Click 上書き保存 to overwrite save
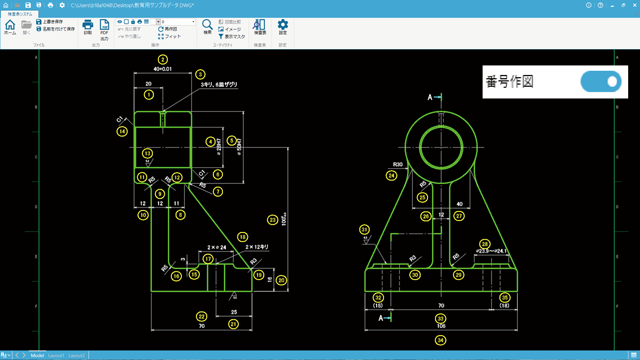640x360 pixels. pos(50,22)
